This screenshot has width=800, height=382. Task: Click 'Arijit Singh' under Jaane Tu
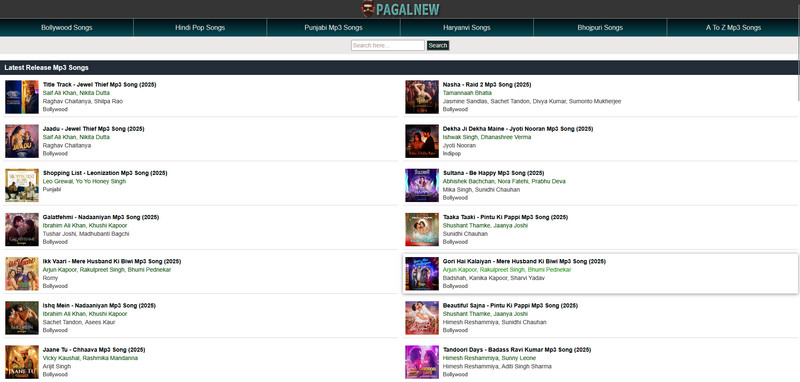[x=57, y=366]
